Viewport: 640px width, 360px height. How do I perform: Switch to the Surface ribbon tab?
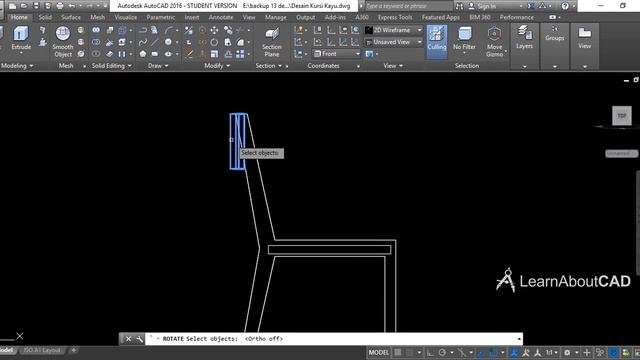click(71, 17)
